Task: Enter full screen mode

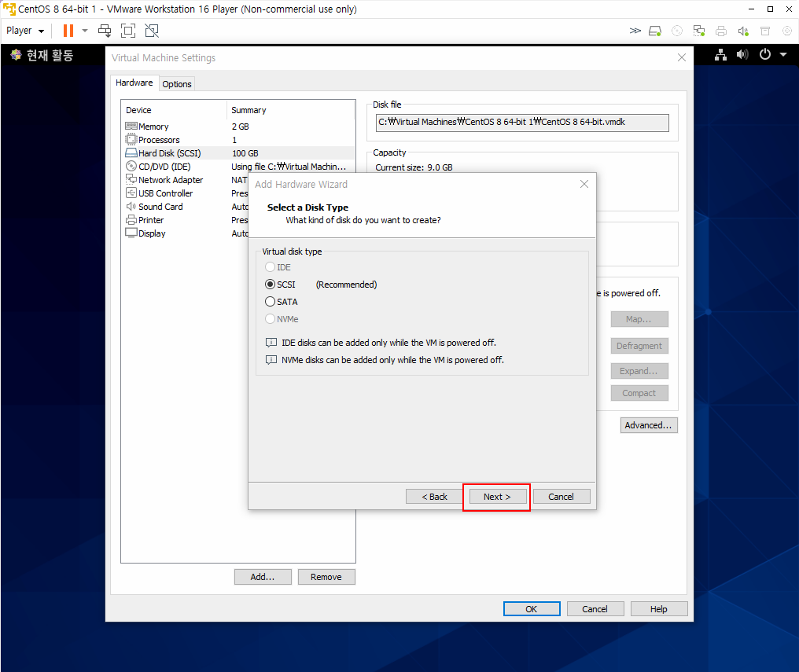Action: [x=128, y=31]
